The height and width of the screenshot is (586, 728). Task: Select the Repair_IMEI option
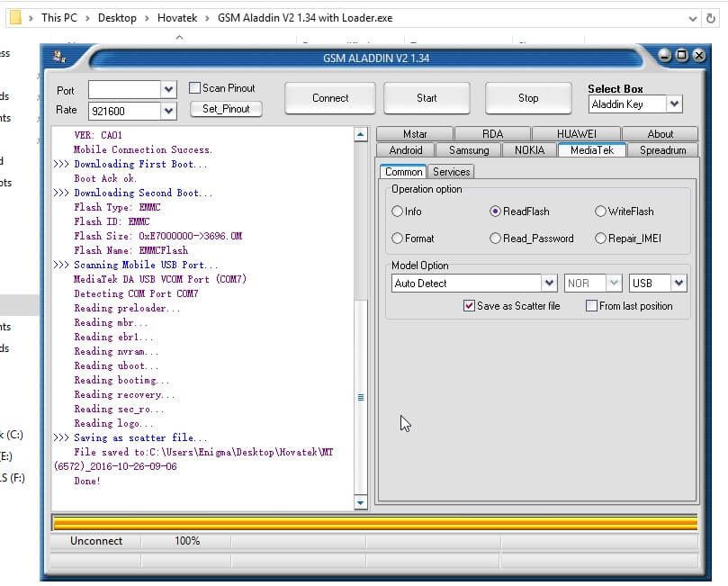pyautogui.click(x=600, y=239)
